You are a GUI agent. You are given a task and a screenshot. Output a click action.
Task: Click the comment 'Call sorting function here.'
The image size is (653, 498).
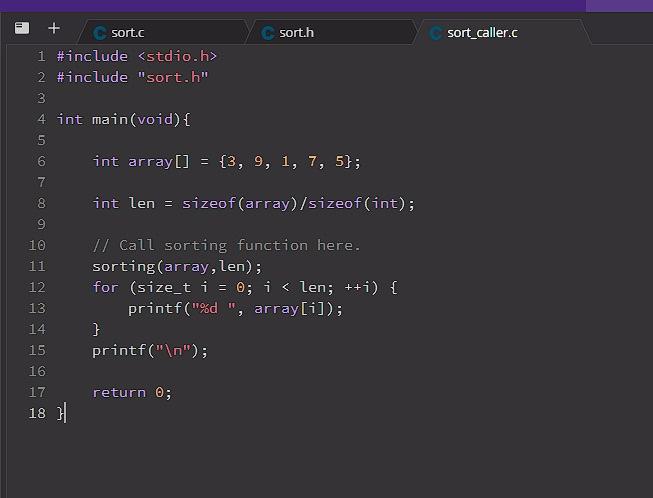[239, 245]
